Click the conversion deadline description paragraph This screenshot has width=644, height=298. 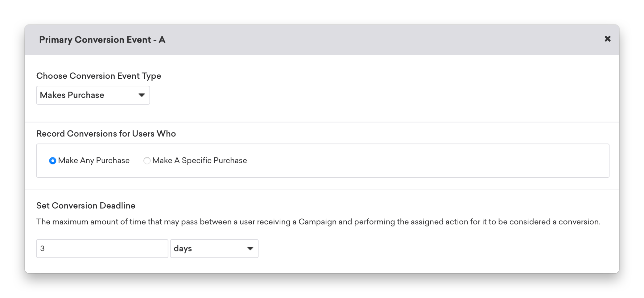[318, 222]
